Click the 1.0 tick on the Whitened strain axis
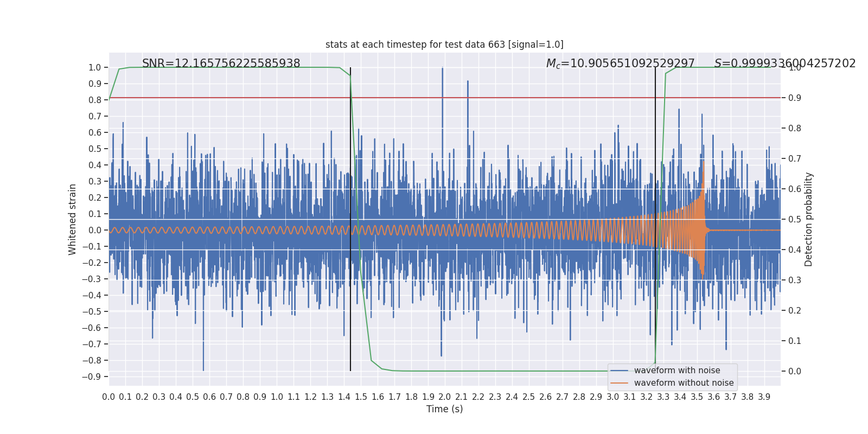 tap(95, 68)
